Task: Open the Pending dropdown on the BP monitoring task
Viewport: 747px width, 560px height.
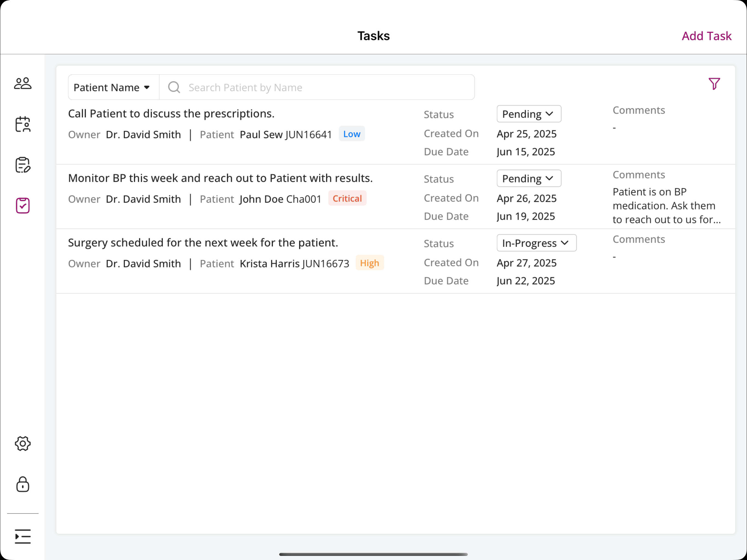Action: (529, 178)
